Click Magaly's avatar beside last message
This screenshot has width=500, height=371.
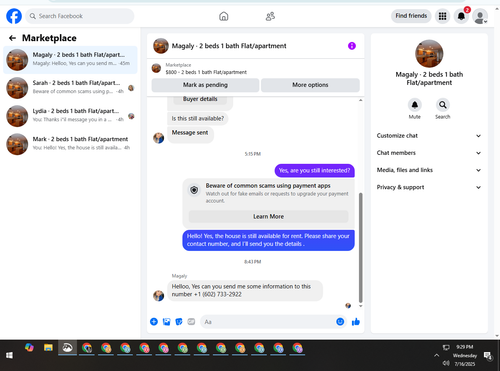158,295
